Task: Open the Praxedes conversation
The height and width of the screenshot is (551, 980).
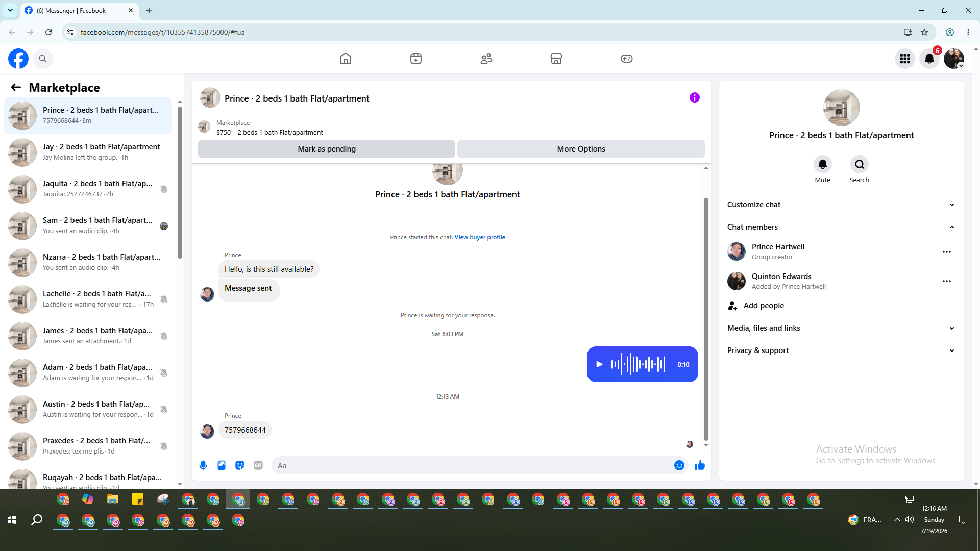Action: tap(88, 446)
